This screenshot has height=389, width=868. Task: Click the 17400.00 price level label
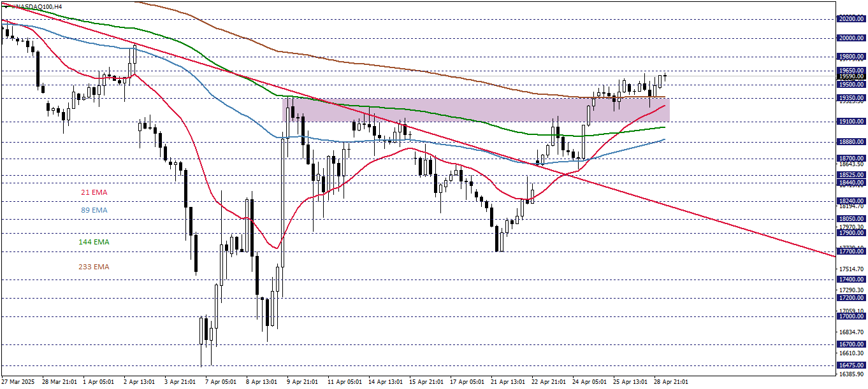852,279
